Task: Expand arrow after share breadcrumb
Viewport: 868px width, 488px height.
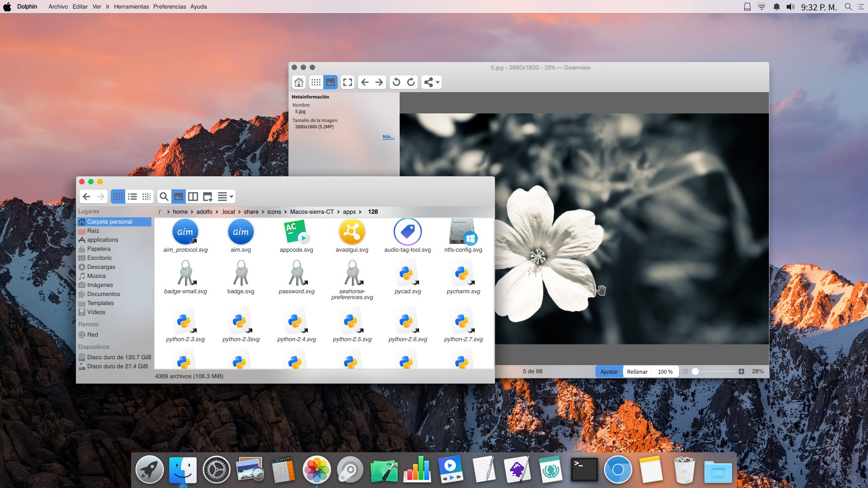Action: [x=263, y=212]
